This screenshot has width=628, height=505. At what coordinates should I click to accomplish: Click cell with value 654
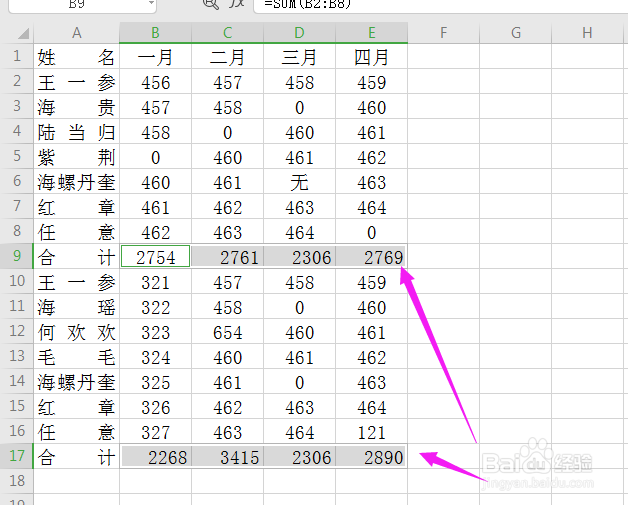pyautogui.click(x=227, y=332)
